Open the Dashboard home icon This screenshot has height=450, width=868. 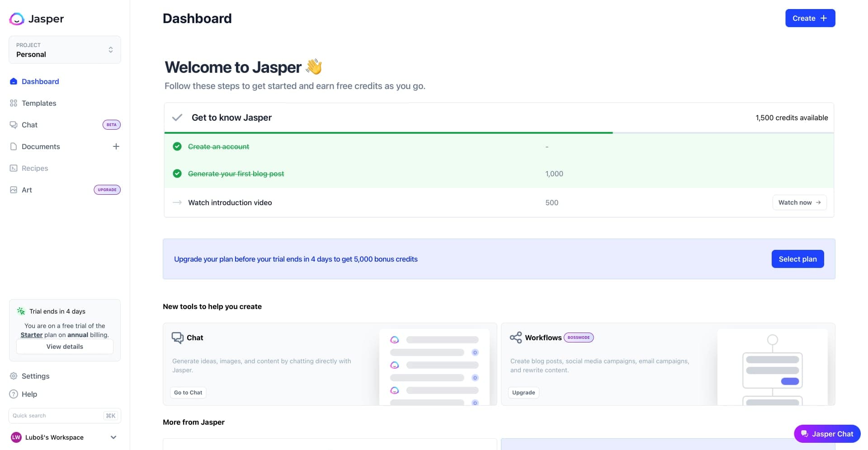pos(14,81)
